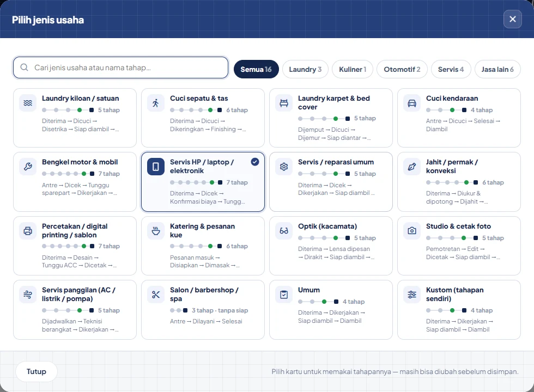Screen dimensions: 534x392
Task: Click the gear icon for Servis / reparasi umum
Action: click(284, 167)
